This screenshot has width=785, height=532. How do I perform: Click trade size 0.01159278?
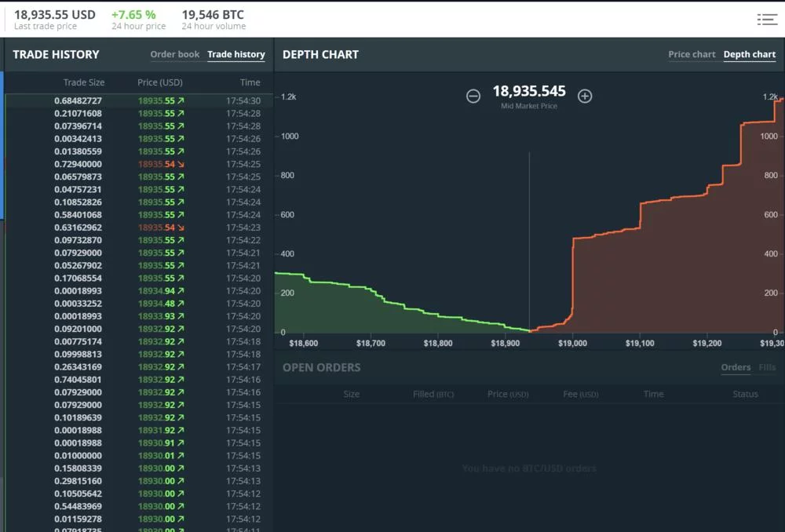(78, 519)
